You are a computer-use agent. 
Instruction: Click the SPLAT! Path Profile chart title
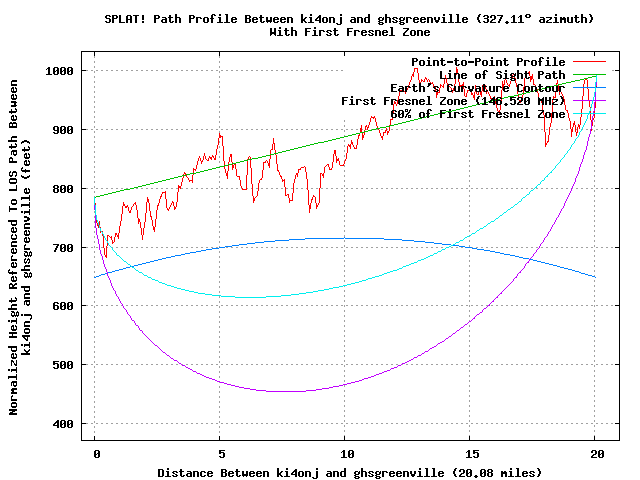pos(348,18)
